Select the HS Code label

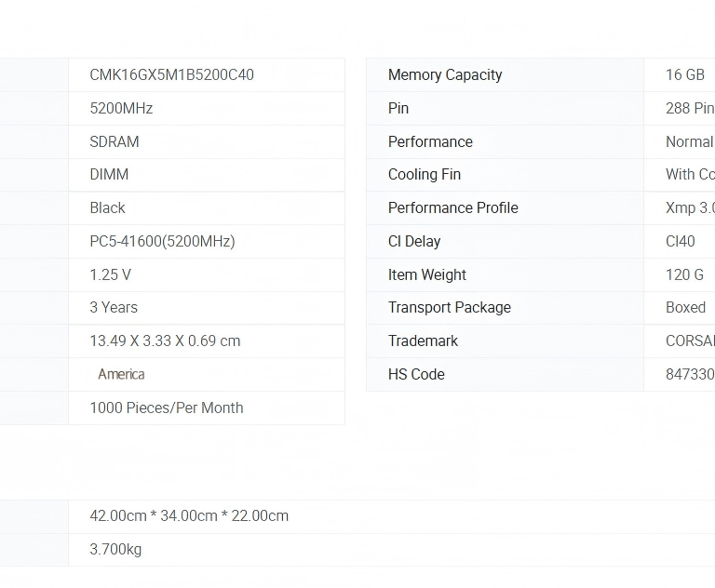point(416,375)
